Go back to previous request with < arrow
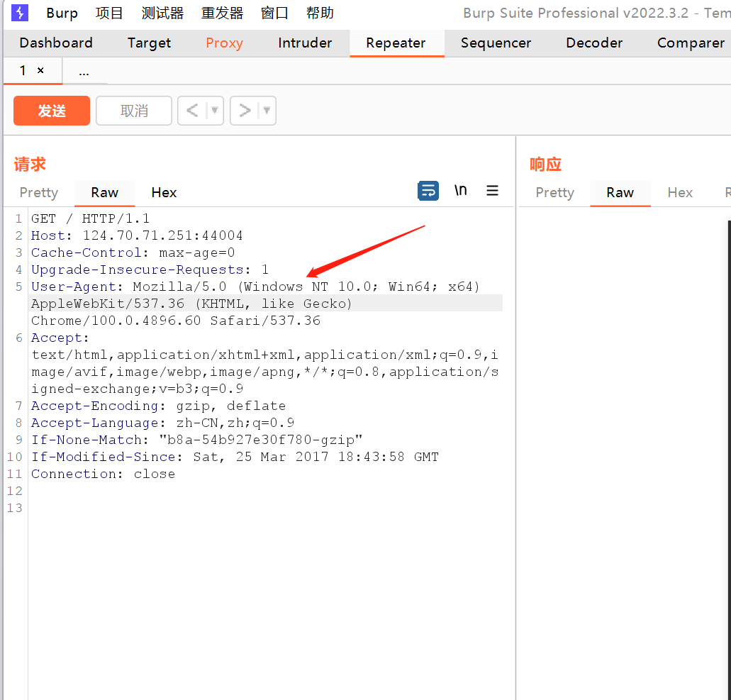This screenshot has width=731, height=700. click(x=192, y=111)
